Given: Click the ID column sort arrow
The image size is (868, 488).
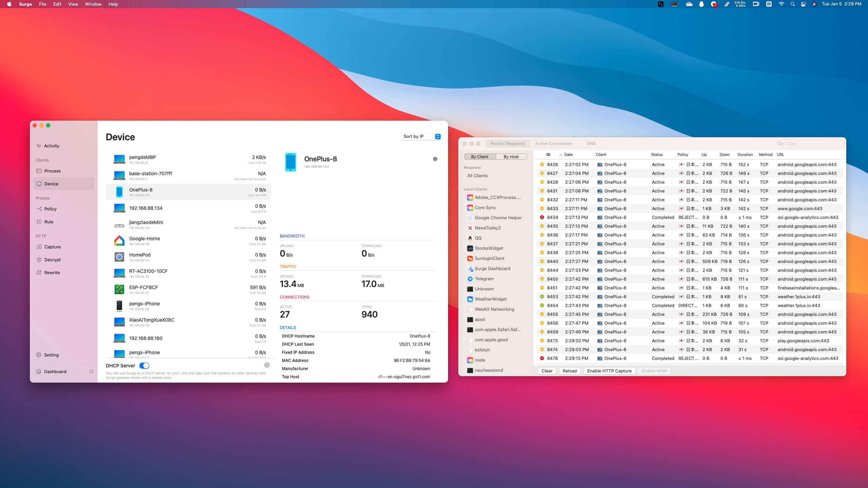Looking at the screenshot, I should pyautogui.click(x=561, y=155).
